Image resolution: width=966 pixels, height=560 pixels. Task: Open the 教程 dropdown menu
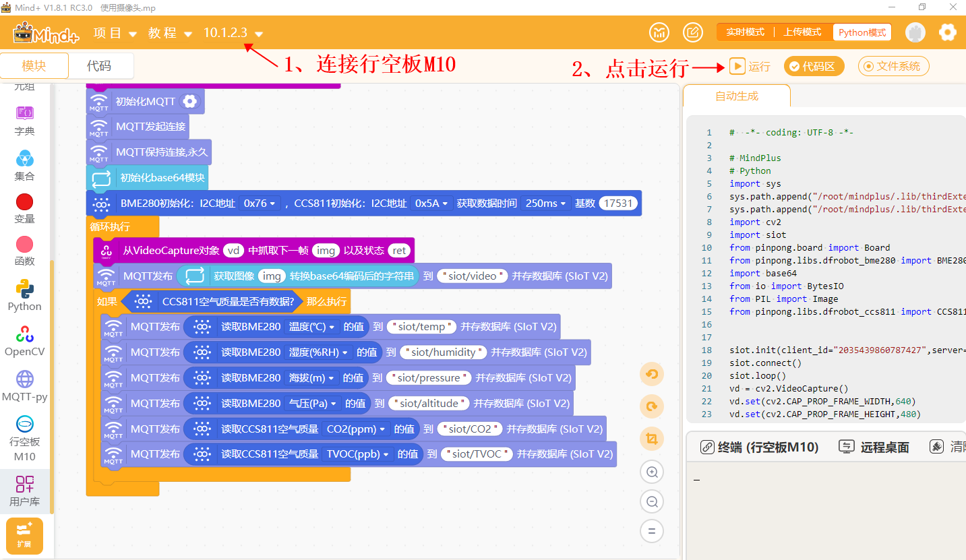point(171,33)
